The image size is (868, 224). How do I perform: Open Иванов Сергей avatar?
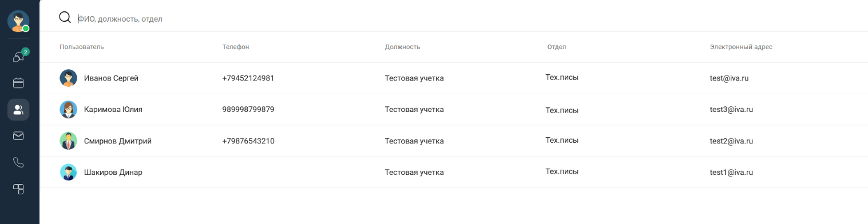(x=69, y=78)
